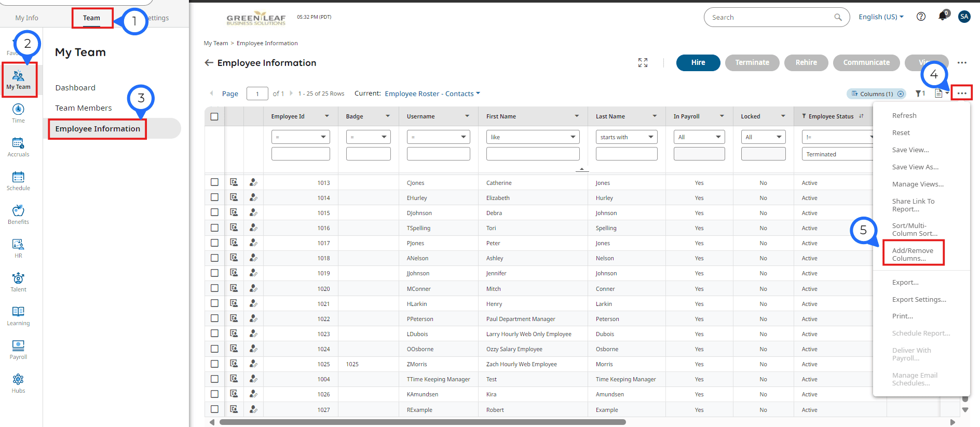Switch to the Team tab

point(91,18)
